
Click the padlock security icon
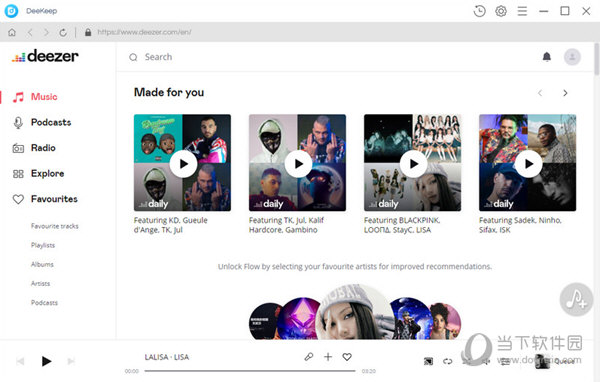click(88, 32)
